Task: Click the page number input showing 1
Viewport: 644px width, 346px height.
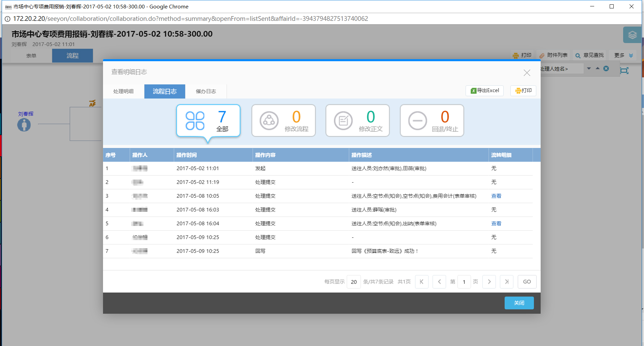Action: [x=464, y=282]
